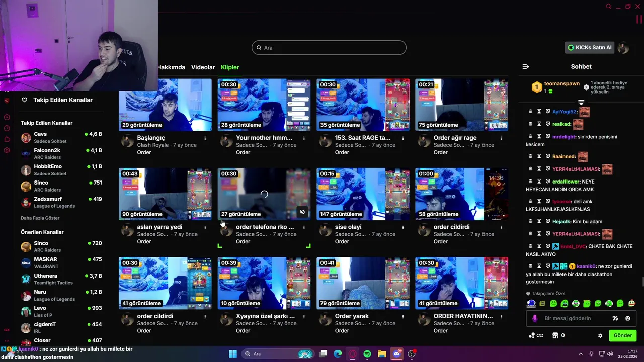
Task: Open Microsoft Edge from taskbar
Action: tap(338, 354)
